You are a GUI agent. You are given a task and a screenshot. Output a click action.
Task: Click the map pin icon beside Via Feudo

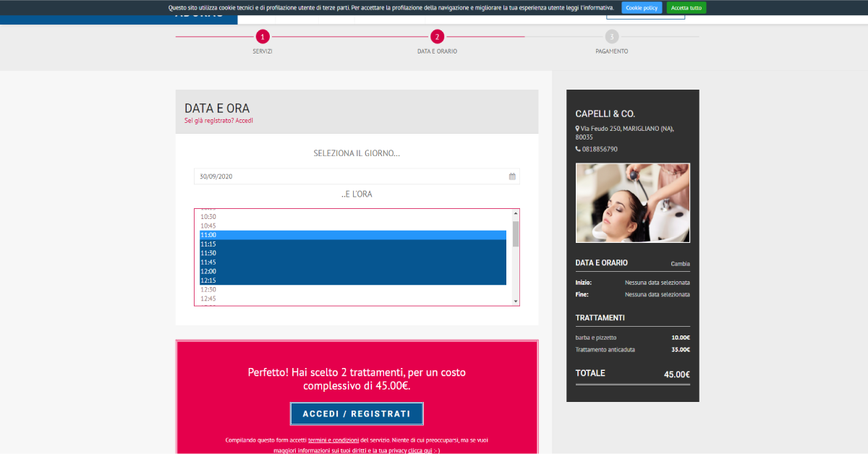[x=577, y=129]
